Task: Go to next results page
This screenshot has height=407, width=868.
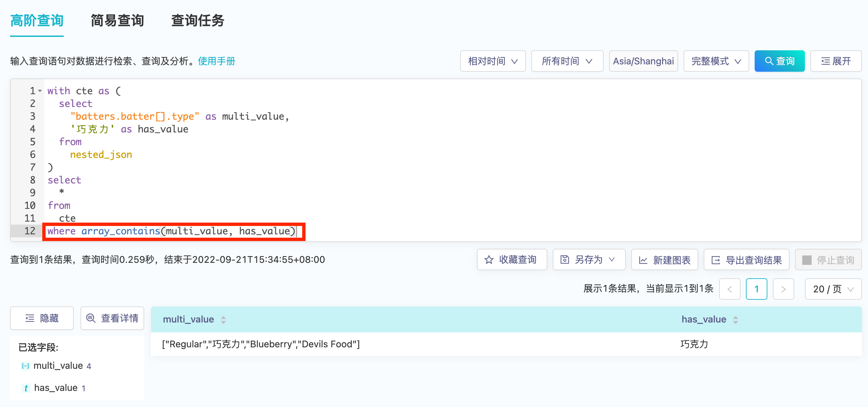Action: click(x=783, y=289)
